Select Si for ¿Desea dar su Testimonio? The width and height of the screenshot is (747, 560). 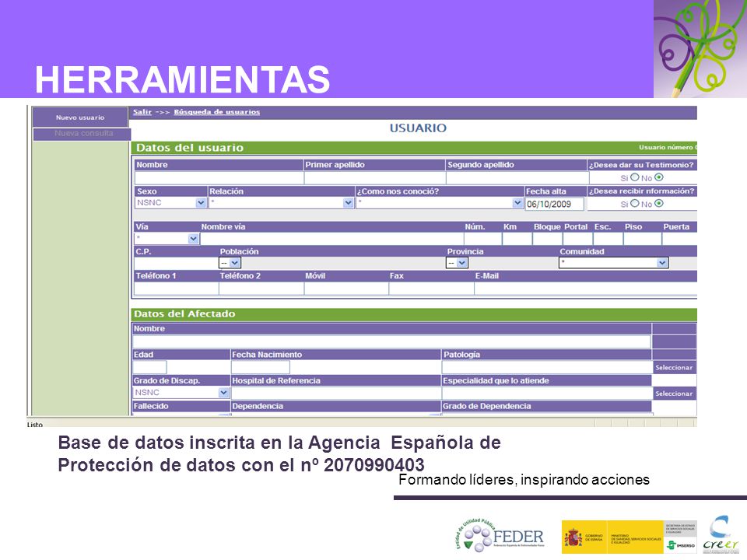click(x=635, y=177)
